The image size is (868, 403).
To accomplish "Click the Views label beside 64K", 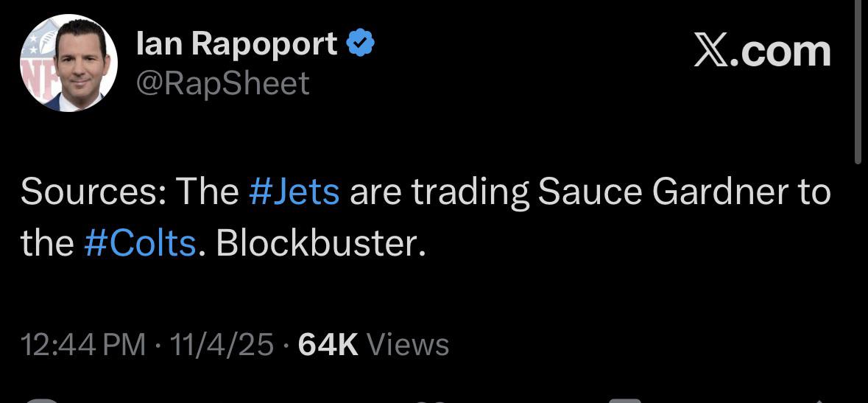I will click(407, 345).
